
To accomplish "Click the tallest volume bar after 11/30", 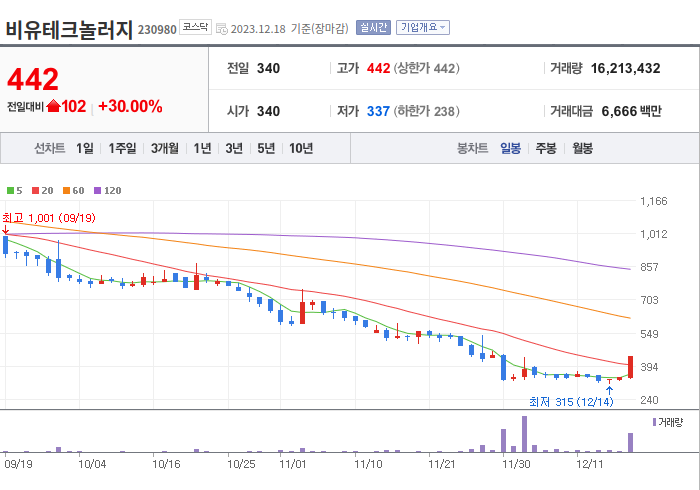I will [524, 434].
